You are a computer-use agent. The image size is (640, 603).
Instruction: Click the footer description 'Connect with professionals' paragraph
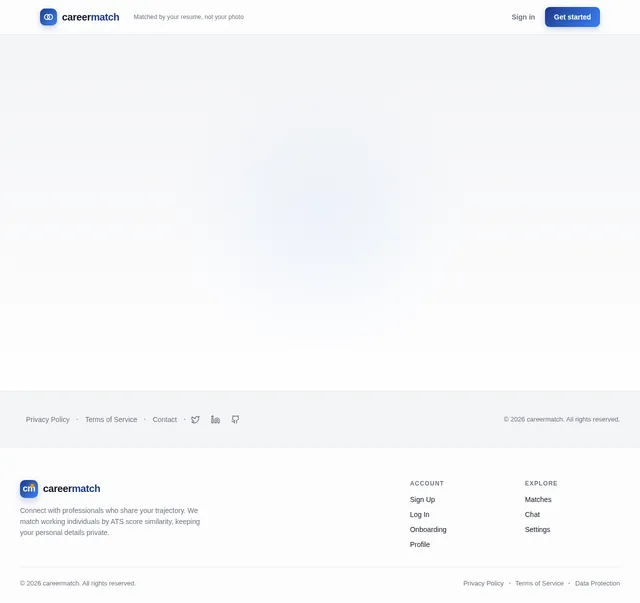[x=110, y=521]
